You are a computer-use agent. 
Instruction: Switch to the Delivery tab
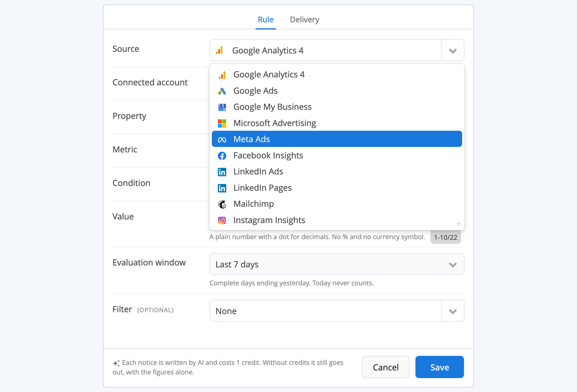pyautogui.click(x=304, y=20)
